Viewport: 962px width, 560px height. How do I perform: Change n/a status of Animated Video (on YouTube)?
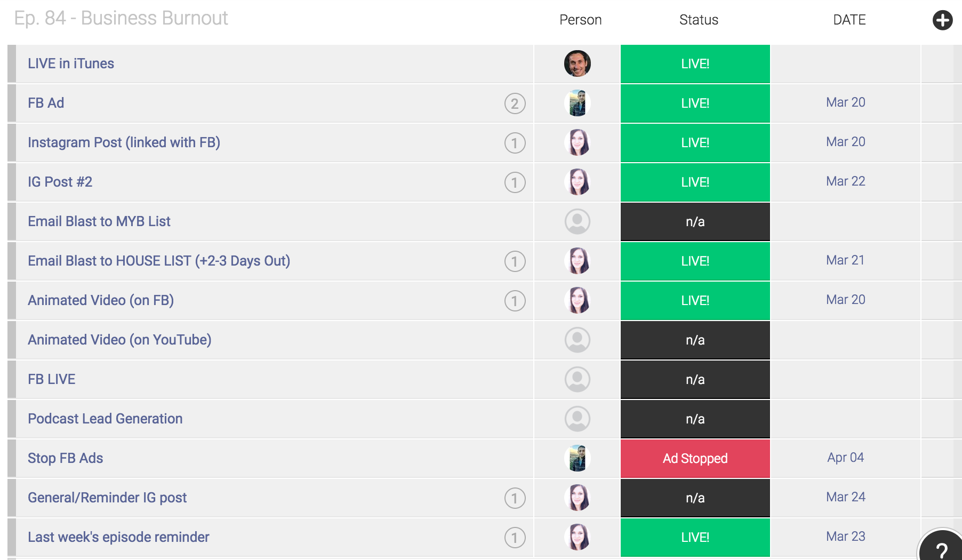[695, 340]
